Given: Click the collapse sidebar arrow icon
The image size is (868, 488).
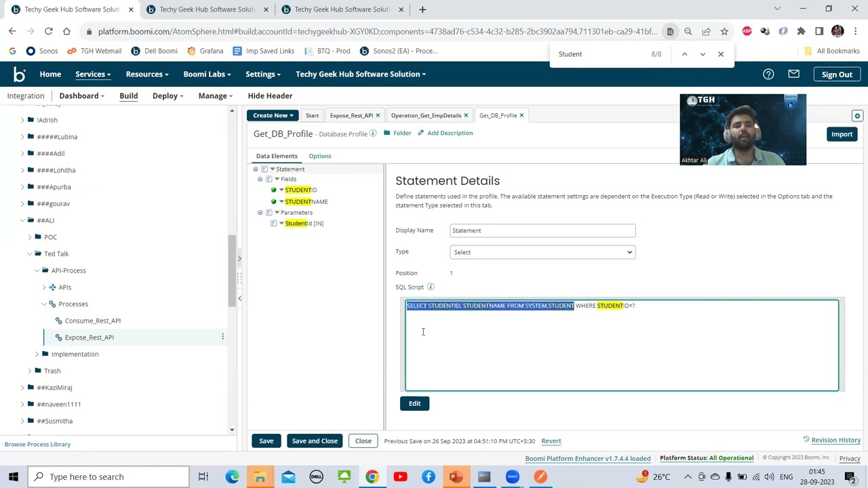Looking at the screenshot, I should [239, 298].
